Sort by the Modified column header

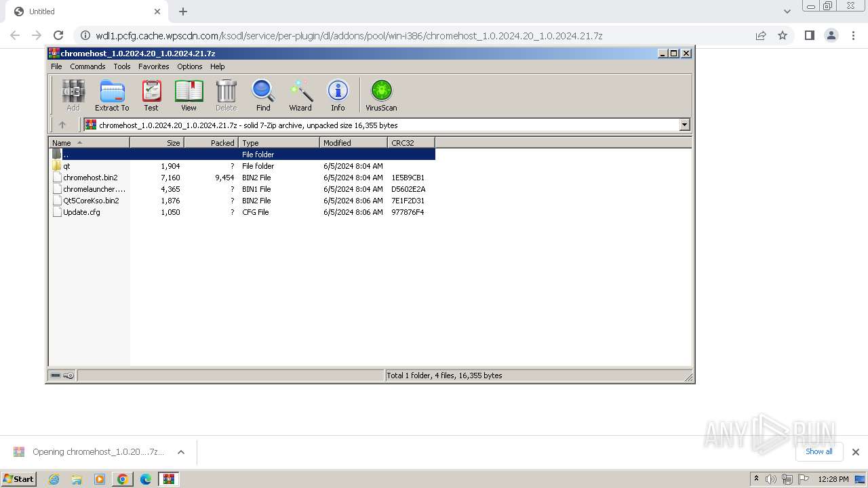(353, 142)
